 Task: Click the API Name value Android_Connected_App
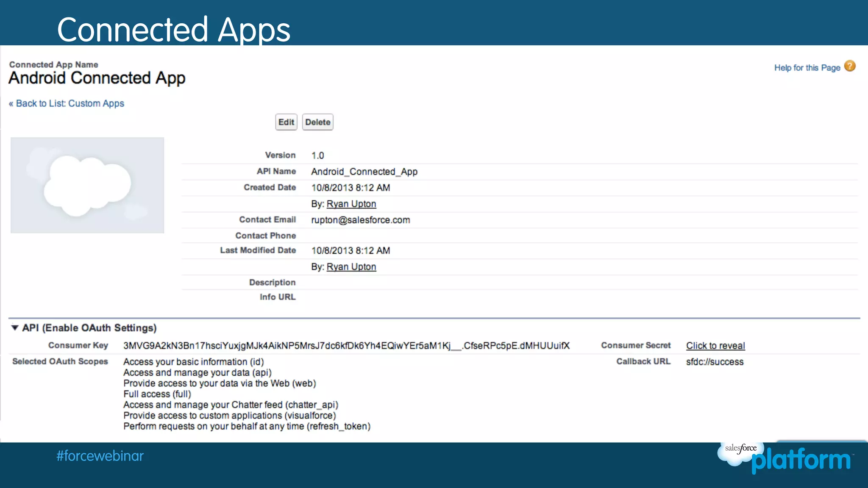coord(364,172)
